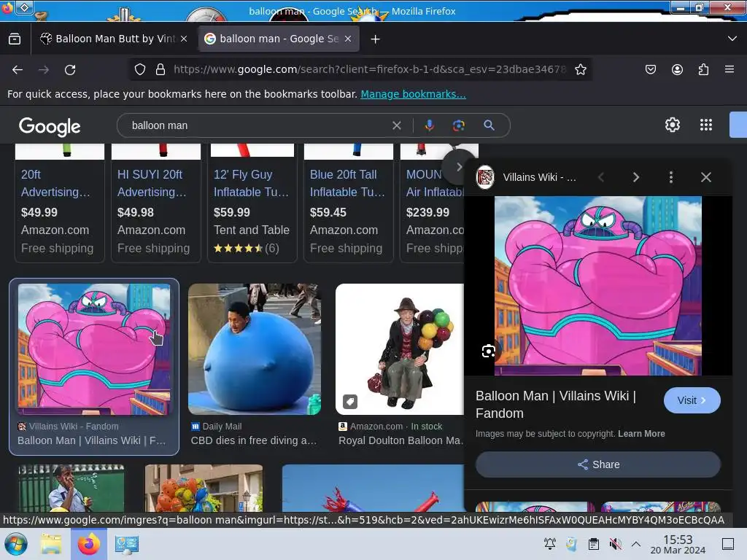Open the Royal Doulton Balloon Man image
The width and height of the screenshot is (747, 560).
point(400,349)
